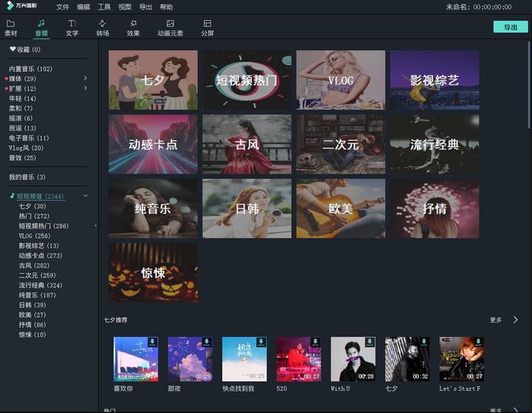Collapse the left sidebar with the panel arrow

[x=95, y=225]
